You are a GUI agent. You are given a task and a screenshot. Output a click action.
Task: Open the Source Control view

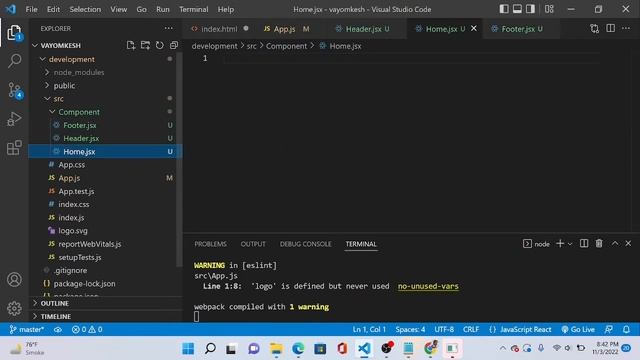tap(15, 90)
